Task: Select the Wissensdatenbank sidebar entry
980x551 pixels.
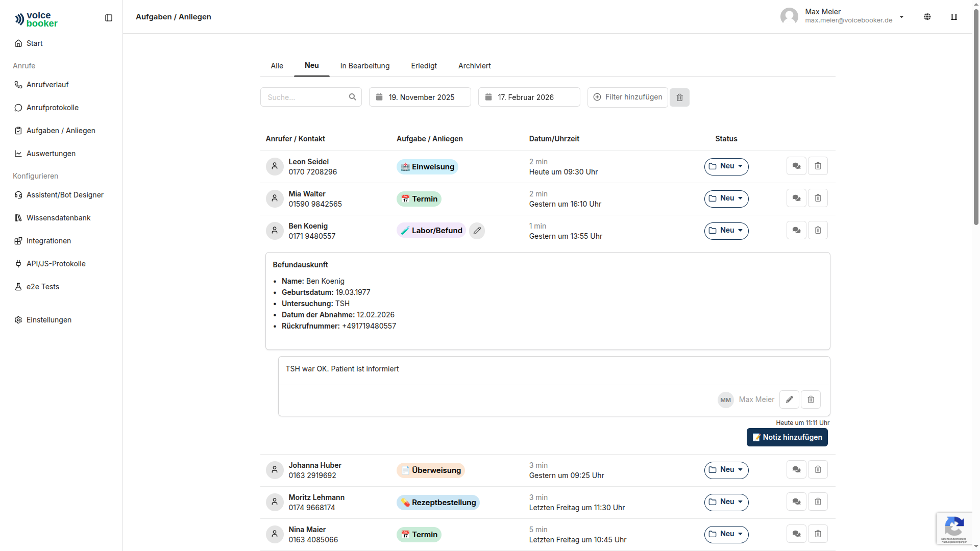Action: [x=58, y=218]
